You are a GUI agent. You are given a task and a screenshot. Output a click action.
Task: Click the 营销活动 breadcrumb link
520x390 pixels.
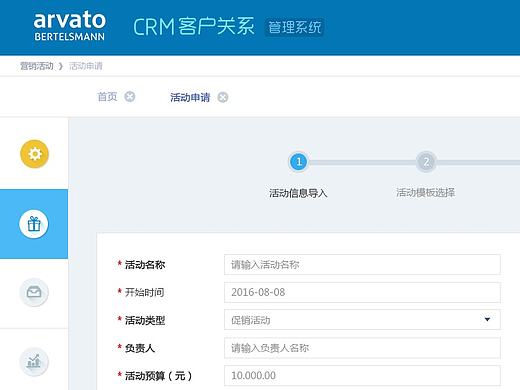(x=37, y=66)
